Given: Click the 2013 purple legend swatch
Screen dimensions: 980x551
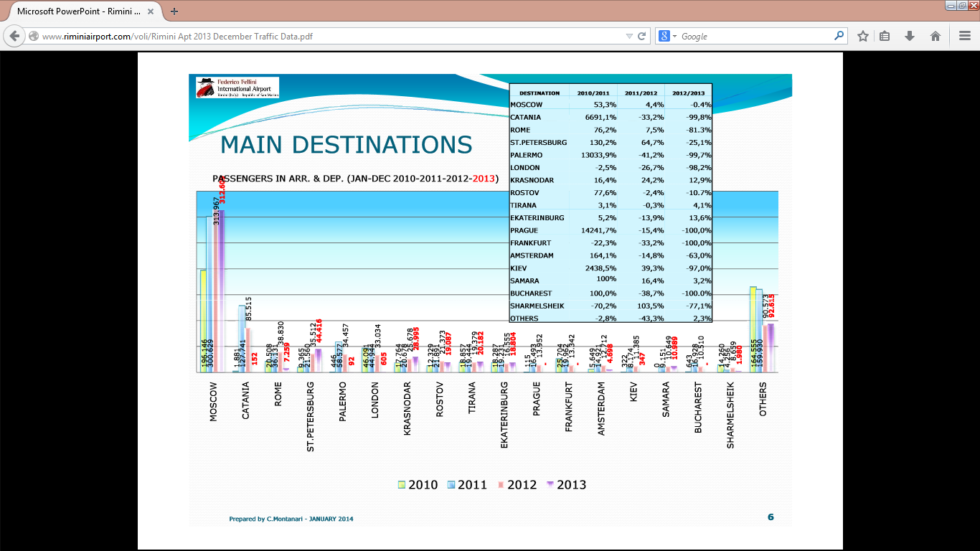Looking at the screenshot, I should 550,485.
